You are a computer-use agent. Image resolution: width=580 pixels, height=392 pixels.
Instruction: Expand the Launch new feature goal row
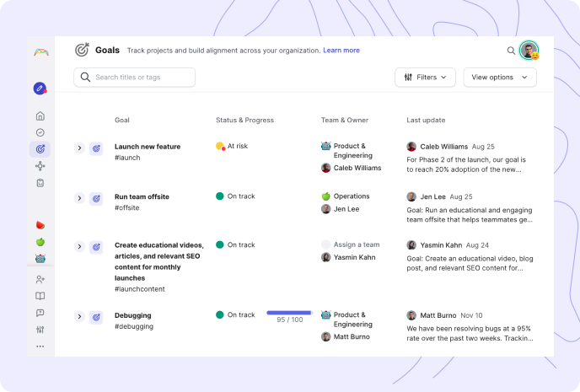pos(79,148)
